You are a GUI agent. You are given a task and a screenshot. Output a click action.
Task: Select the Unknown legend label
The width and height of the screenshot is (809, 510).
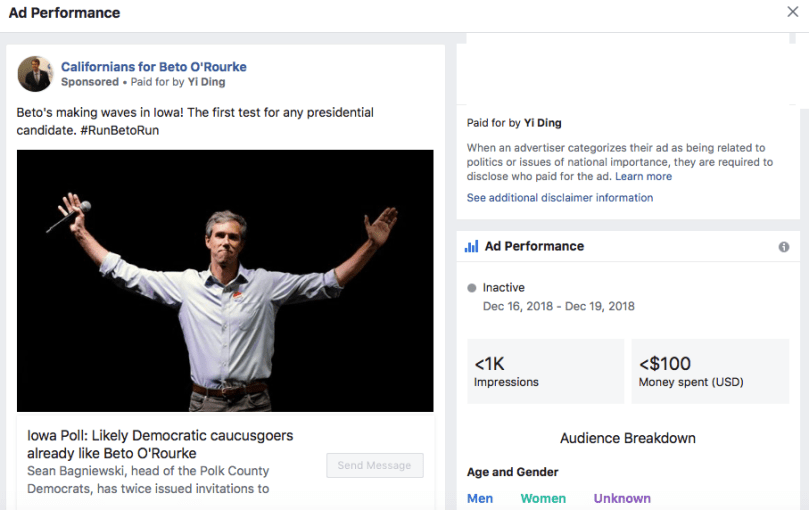click(x=622, y=498)
